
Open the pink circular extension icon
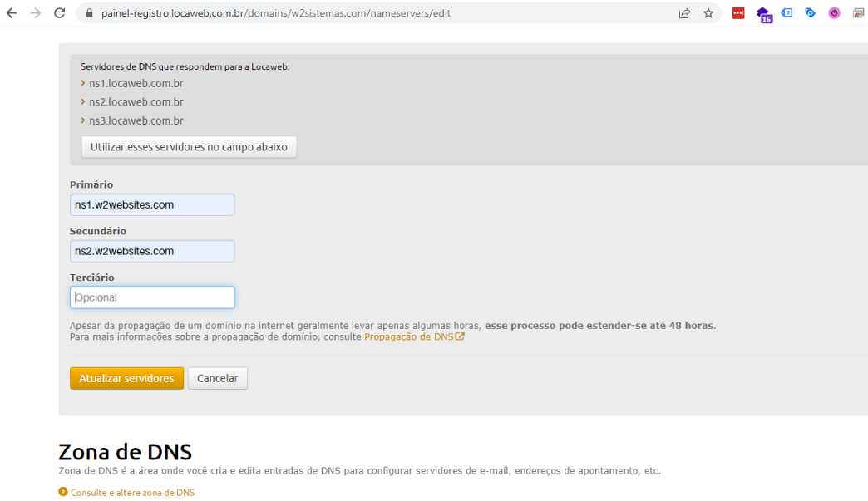[834, 13]
